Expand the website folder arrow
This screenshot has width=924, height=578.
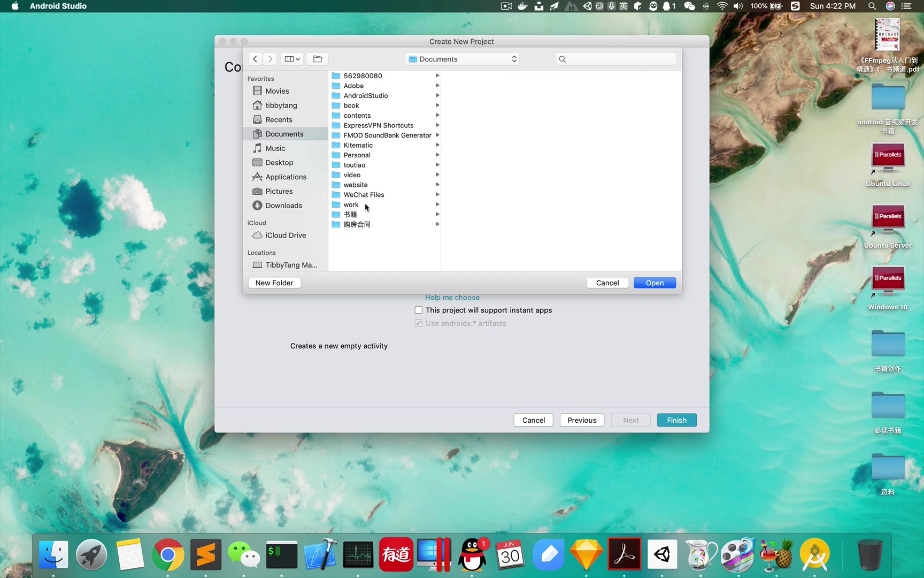pyautogui.click(x=437, y=185)
